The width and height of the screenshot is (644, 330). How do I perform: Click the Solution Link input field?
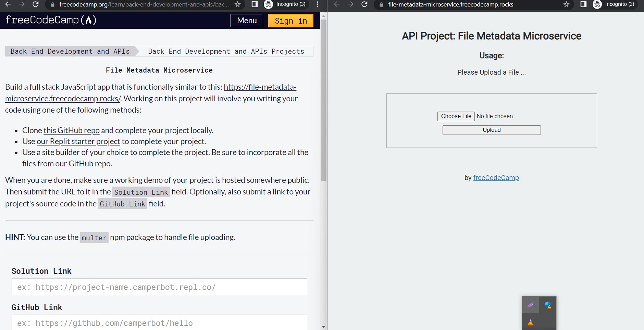click(x=159, y=287)
